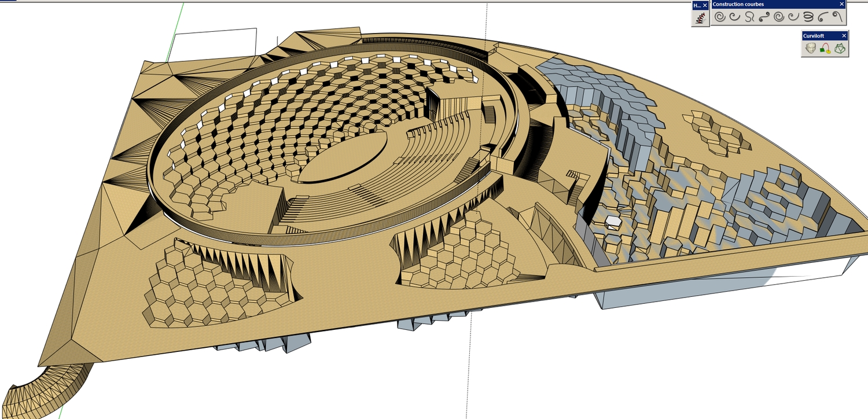Click Curviloft skin contours icon

(840, 49)
